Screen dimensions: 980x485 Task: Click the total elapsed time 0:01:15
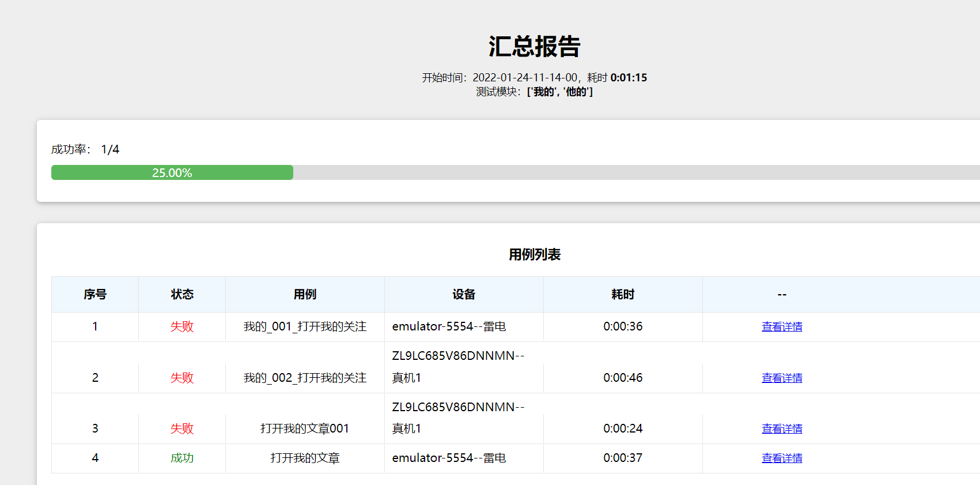pos(629,77)
